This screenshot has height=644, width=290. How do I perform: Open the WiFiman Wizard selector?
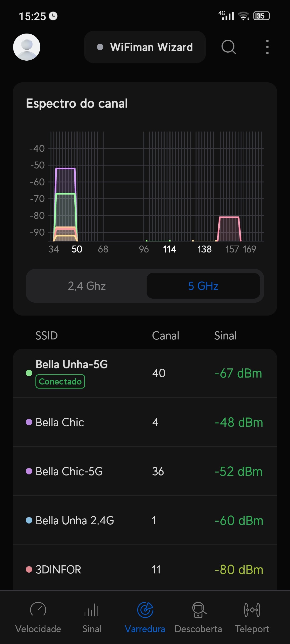coord(145,47)
